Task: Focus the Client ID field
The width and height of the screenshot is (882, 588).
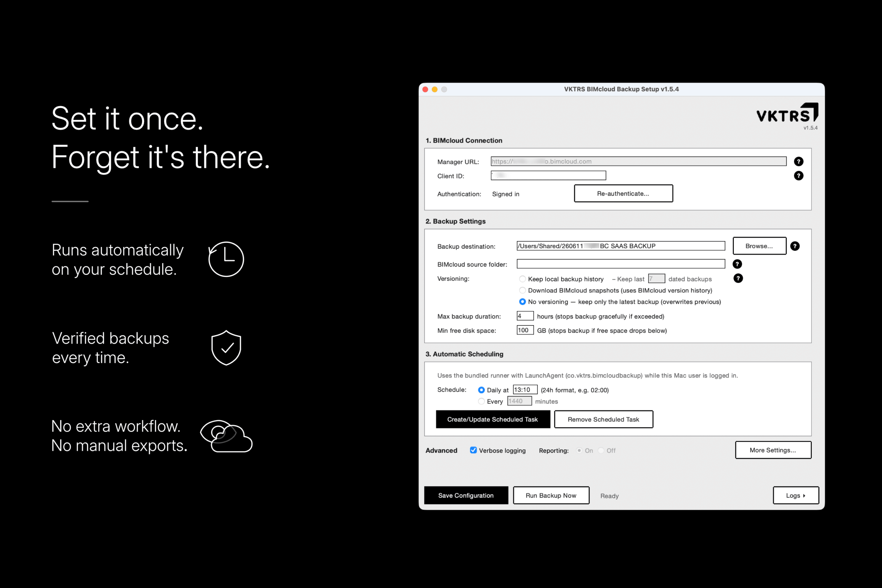Action: click(548, 175)
